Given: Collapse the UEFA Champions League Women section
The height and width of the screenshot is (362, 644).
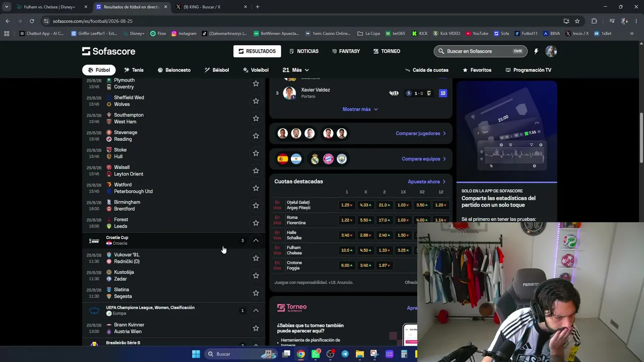Looking at the screenshot, I should (256, 310).
